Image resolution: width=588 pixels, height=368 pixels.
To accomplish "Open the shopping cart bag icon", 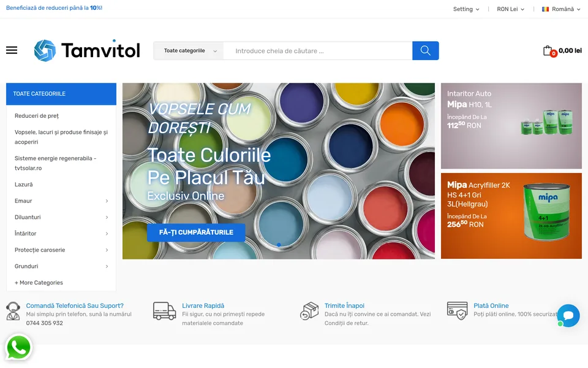I will (x=548, y=51).
